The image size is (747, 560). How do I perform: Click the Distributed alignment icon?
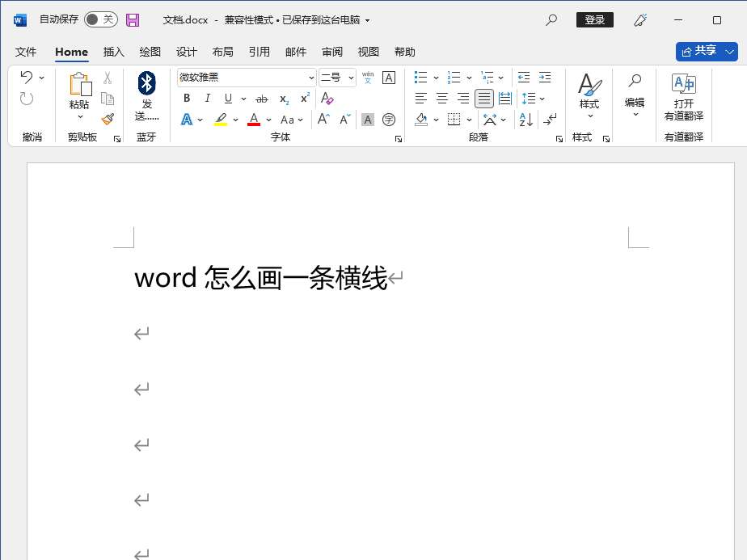coord(505,99)
